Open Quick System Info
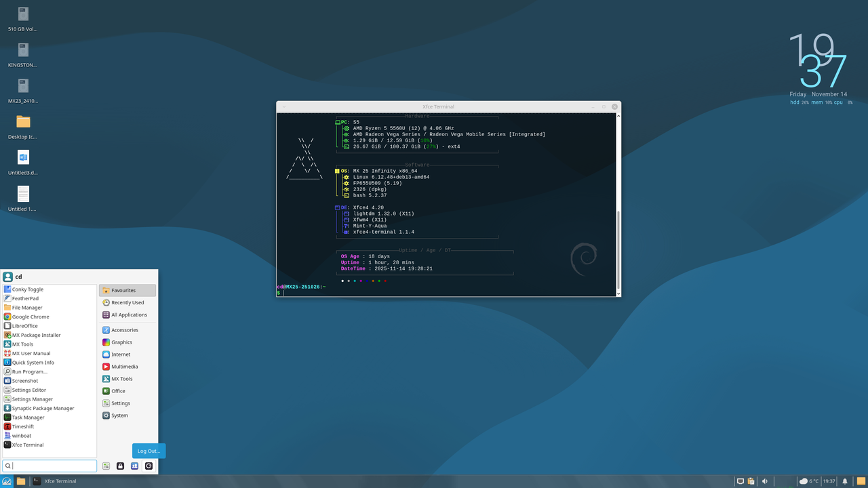The width and height of the screenshot is (868, 488). pyautogui.click(x=50, y=363)
